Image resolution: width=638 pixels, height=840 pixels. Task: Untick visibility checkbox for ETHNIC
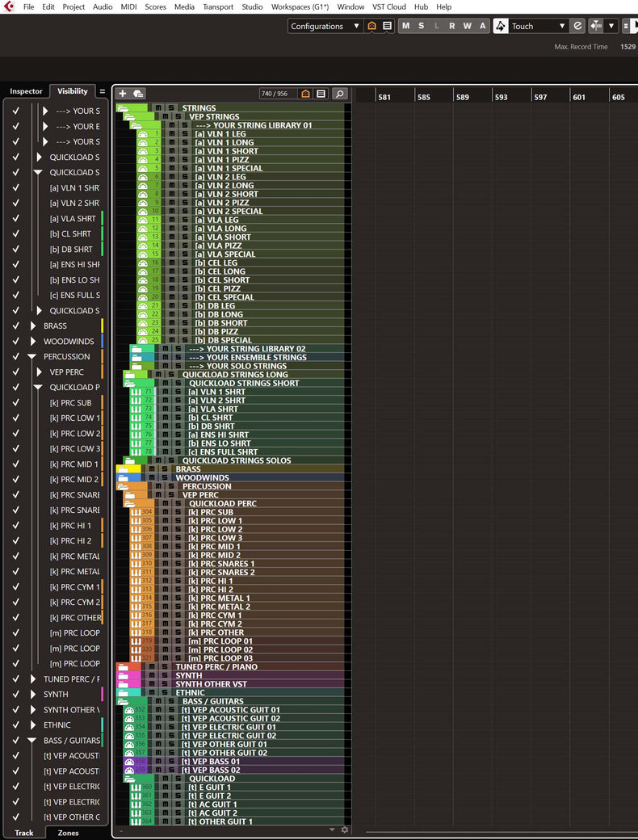tap(15, 724)
